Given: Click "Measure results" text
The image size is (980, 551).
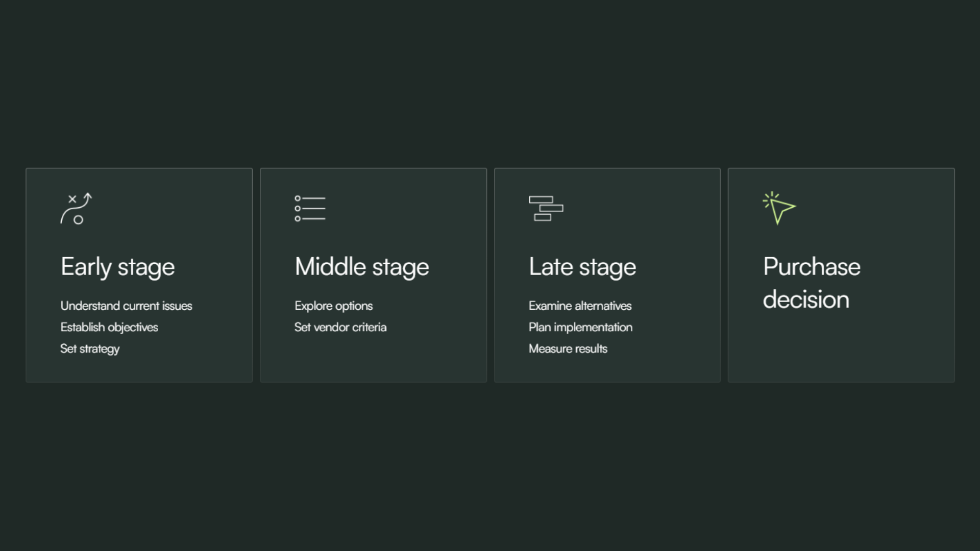Looking at the screenshot, I should (568, 348).
